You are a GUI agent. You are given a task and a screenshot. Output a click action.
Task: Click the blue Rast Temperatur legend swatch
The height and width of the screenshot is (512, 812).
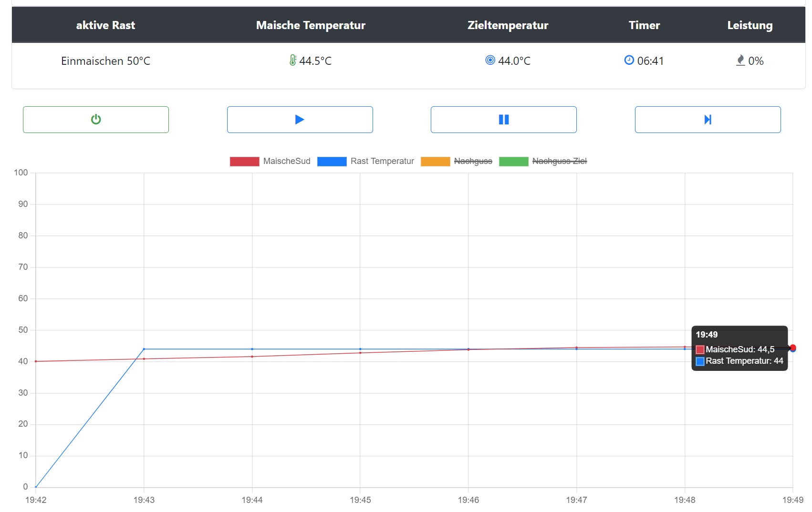(x=332, y=162)
